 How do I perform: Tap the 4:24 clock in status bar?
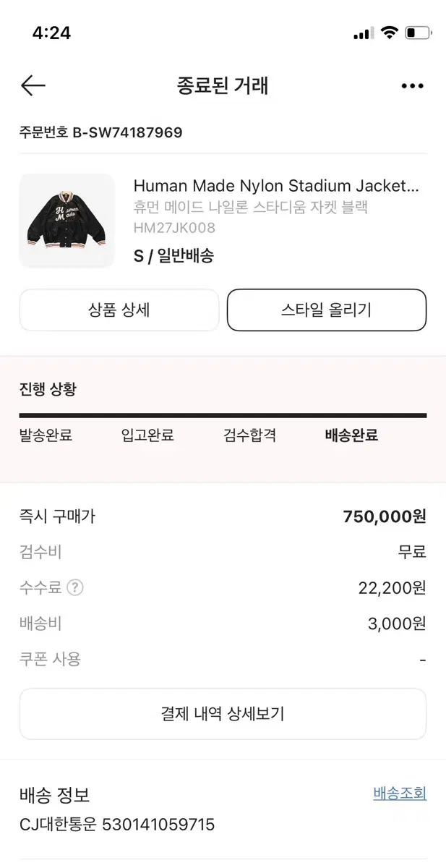(47, 33)
